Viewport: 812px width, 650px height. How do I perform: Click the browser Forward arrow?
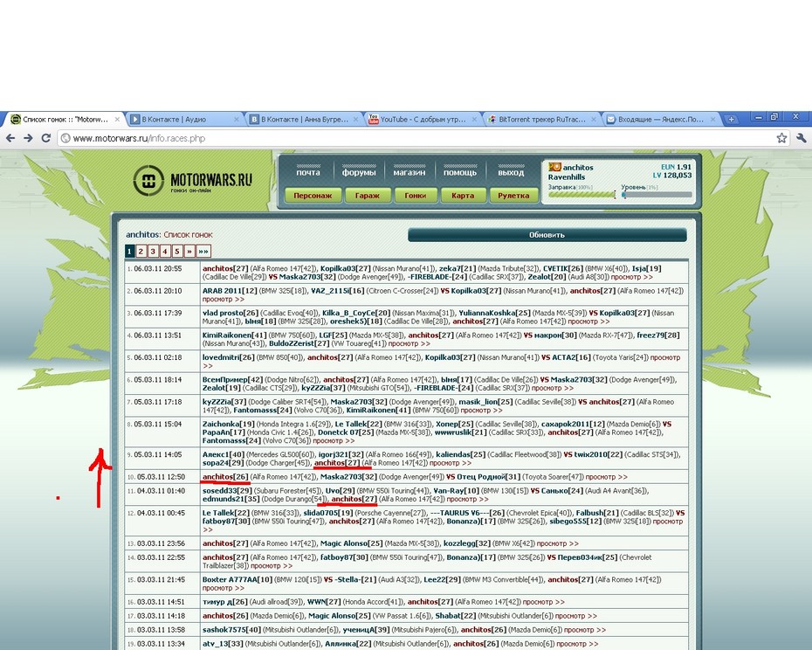point(28,138)
